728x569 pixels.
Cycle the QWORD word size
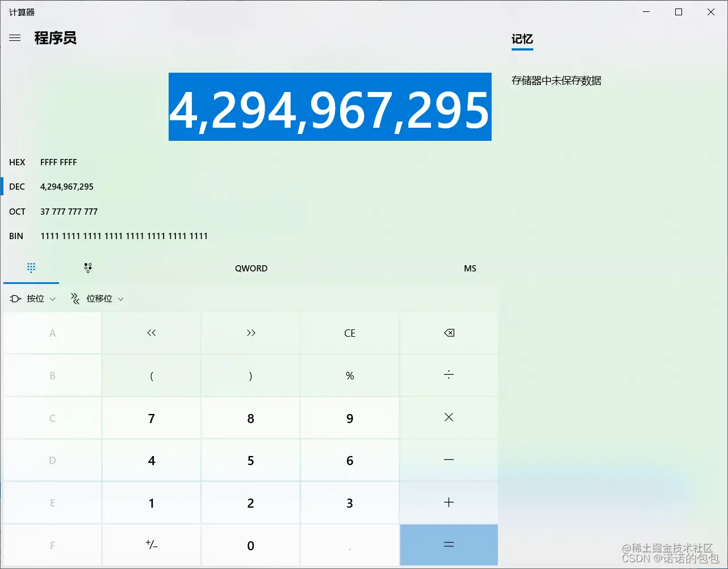pyautogui.click(x=251, y=269)
